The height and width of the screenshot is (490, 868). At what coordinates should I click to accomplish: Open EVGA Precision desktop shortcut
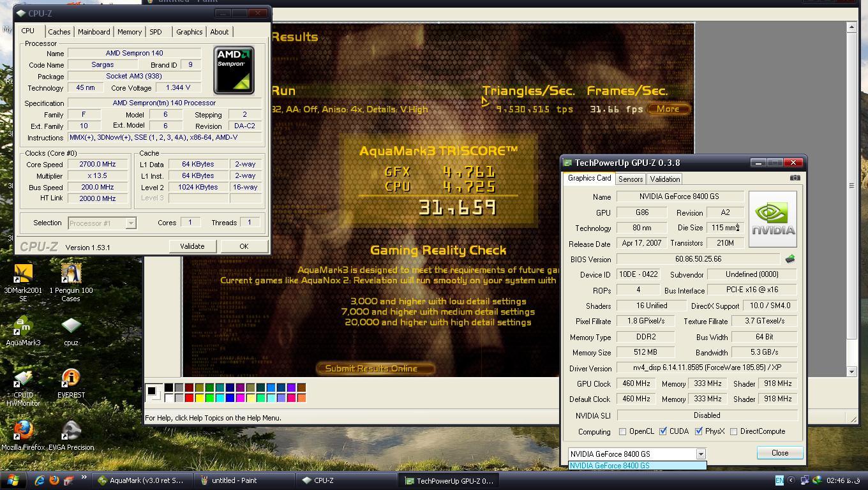click(x=71, y=436)
